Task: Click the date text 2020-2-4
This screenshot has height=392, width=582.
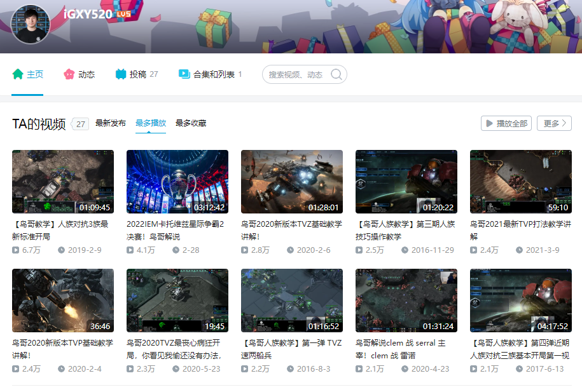Action: 85,368
